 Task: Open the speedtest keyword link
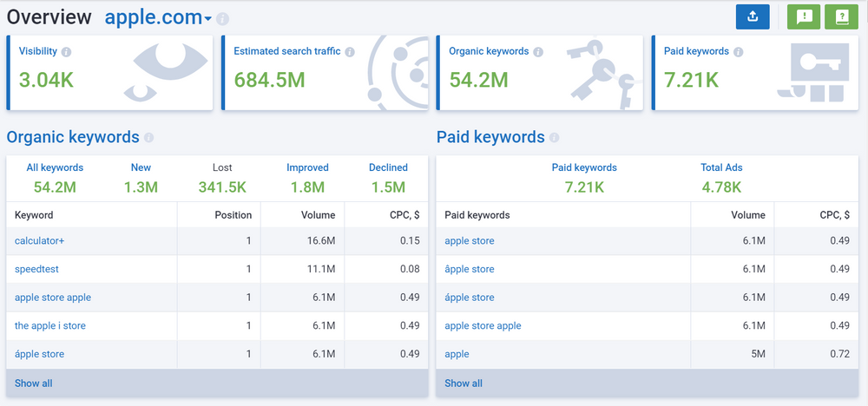tap(36, 269)
